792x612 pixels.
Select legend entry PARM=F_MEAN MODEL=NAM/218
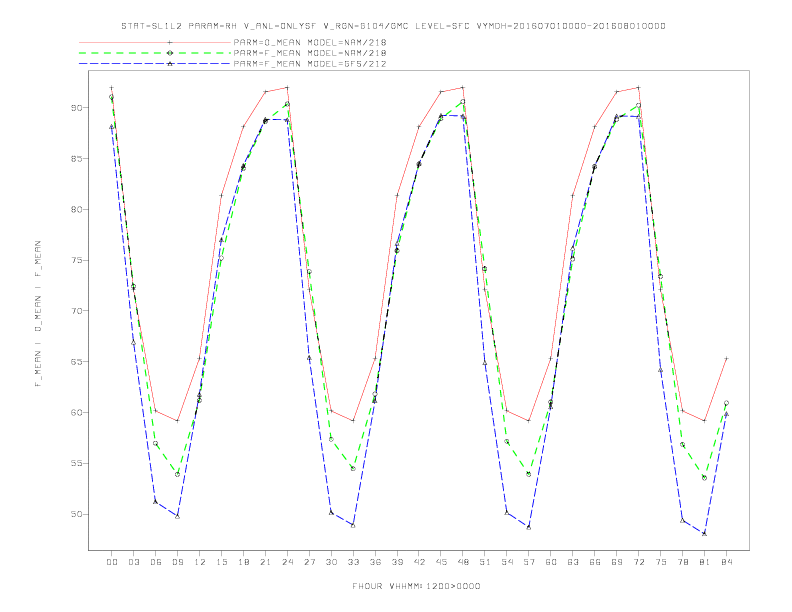(x=310, y=53)
